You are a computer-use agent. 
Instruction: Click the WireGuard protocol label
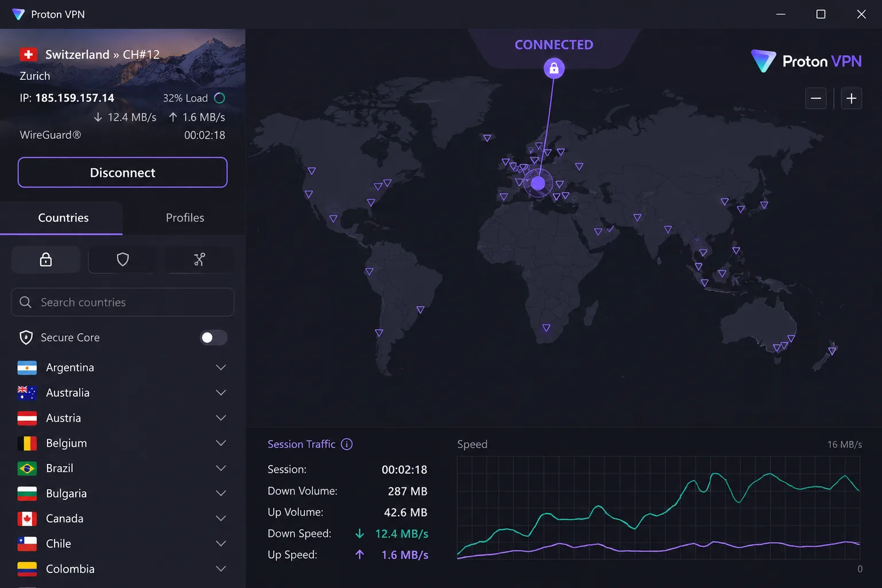[51, 135]
